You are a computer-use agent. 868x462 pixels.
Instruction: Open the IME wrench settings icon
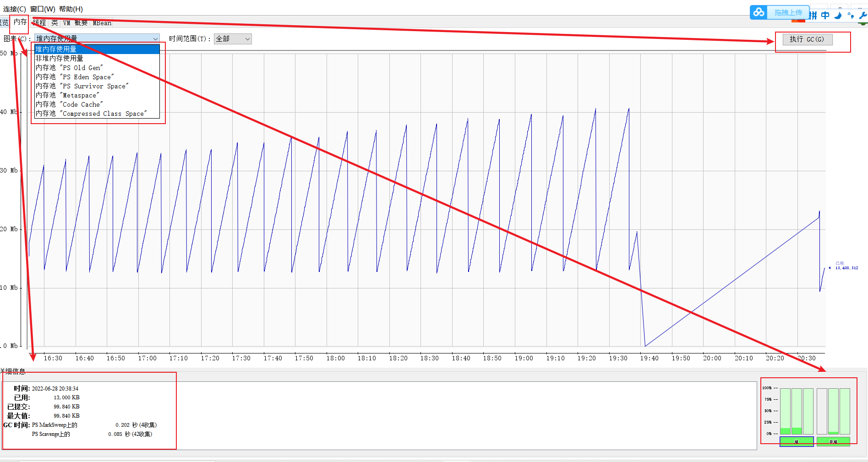[x=863, y=16]
